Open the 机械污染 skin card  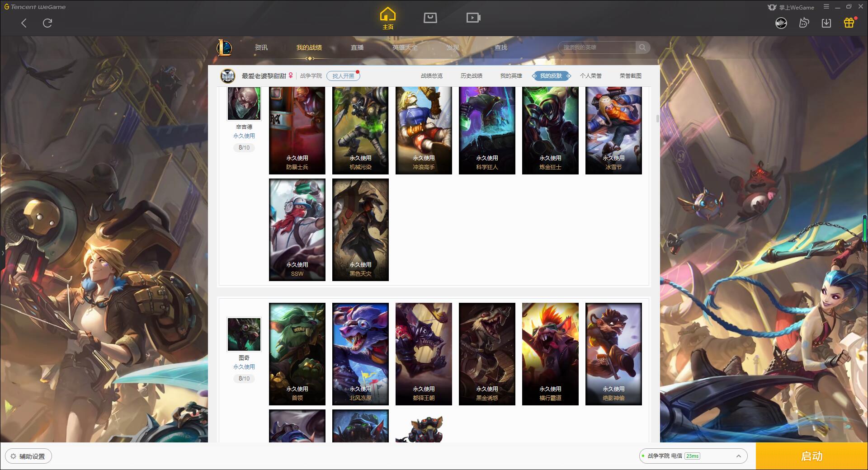coord(360,130)
